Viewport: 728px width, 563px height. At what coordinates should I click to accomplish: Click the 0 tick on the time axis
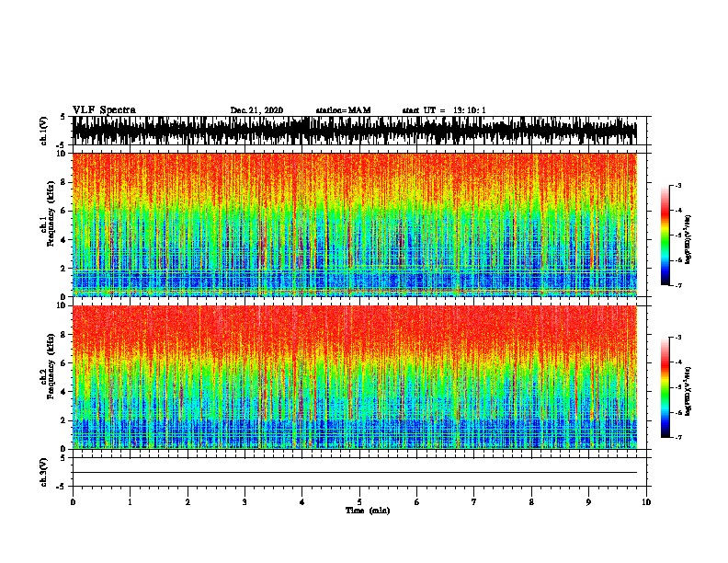point(73,502)
